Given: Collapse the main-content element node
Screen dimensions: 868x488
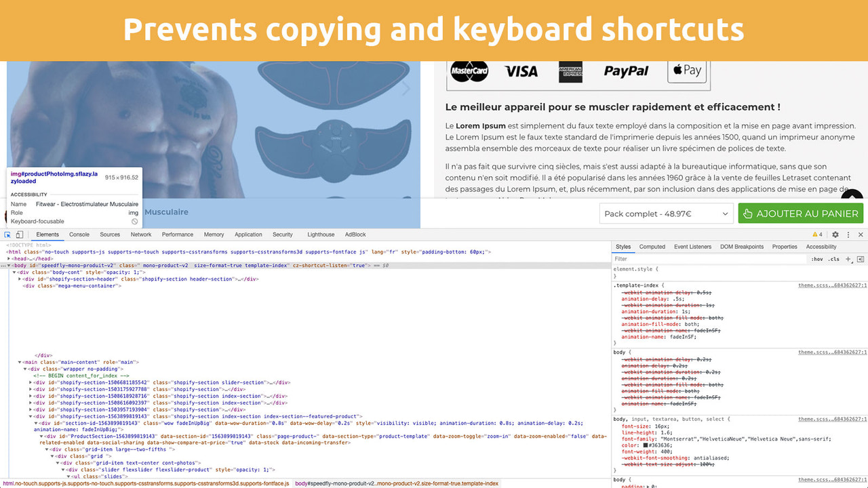Looking at the screenshot, I should (x=21, y=361).
